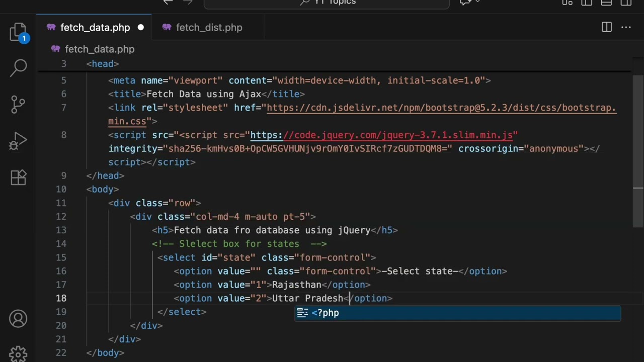The width and height of the screenshot is (644, 362).
Task: Open the Source Control view
Action: (x=19, y=104)
